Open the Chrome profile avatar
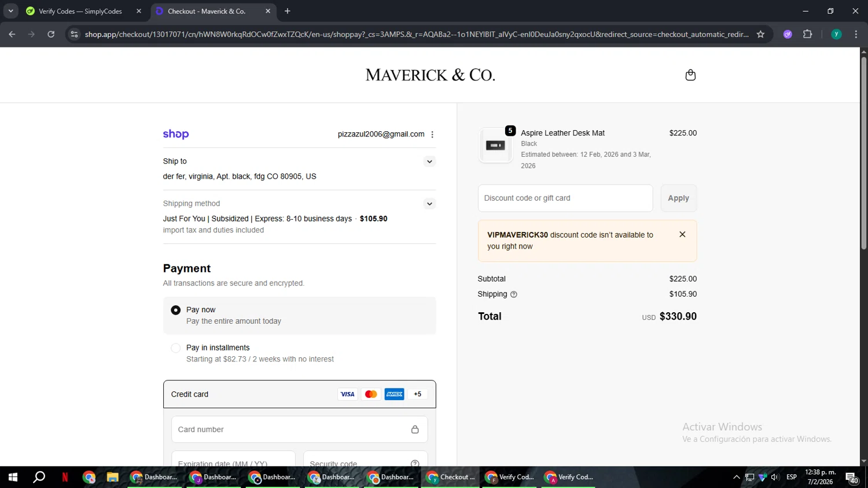Image resolution: width=868 pixels, height=488 pixels. (x=836, y=34)
